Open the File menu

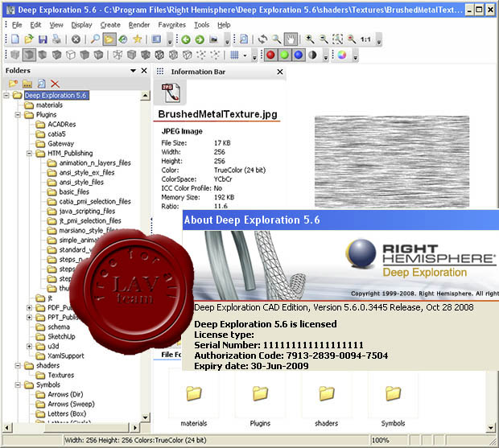[x=17, y=25]
